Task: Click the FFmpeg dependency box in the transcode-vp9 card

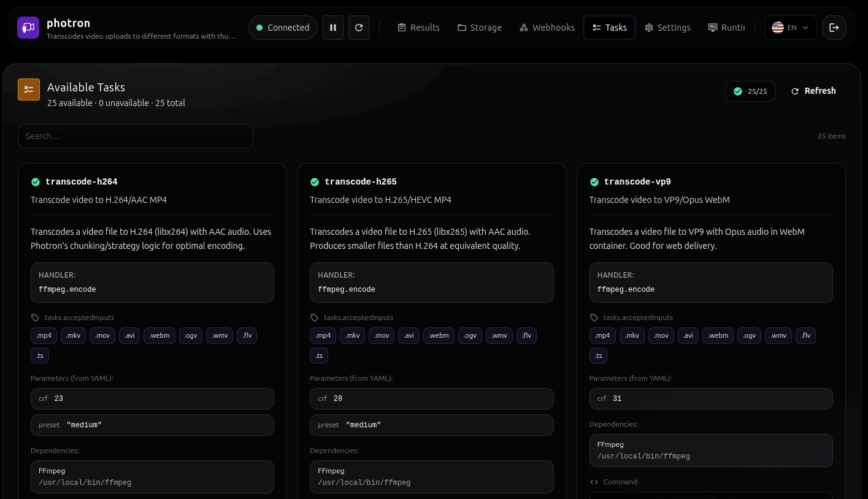Action: [x=711, y=451]
